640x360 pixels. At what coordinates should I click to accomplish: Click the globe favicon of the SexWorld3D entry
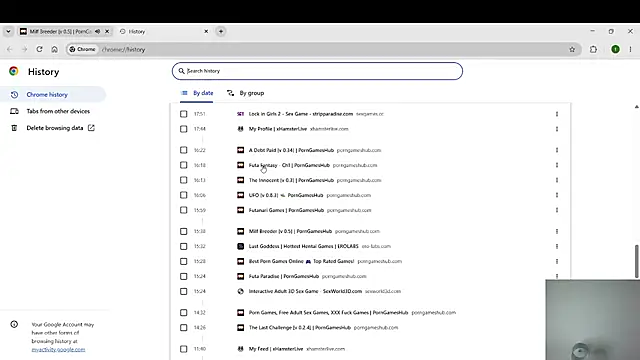pos(240,291)
